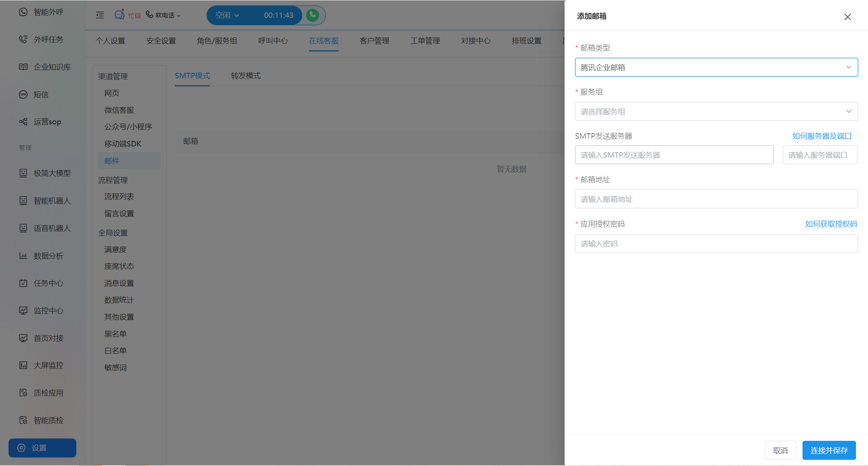Open the 服务组 selection dropdown
The width and height of the screenshot is (868, 466).
pos(716,112)
